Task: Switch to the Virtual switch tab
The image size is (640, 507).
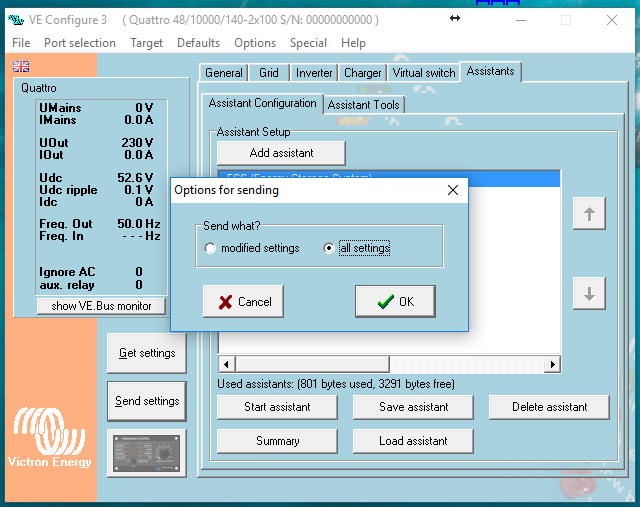Action: [424, 73]
